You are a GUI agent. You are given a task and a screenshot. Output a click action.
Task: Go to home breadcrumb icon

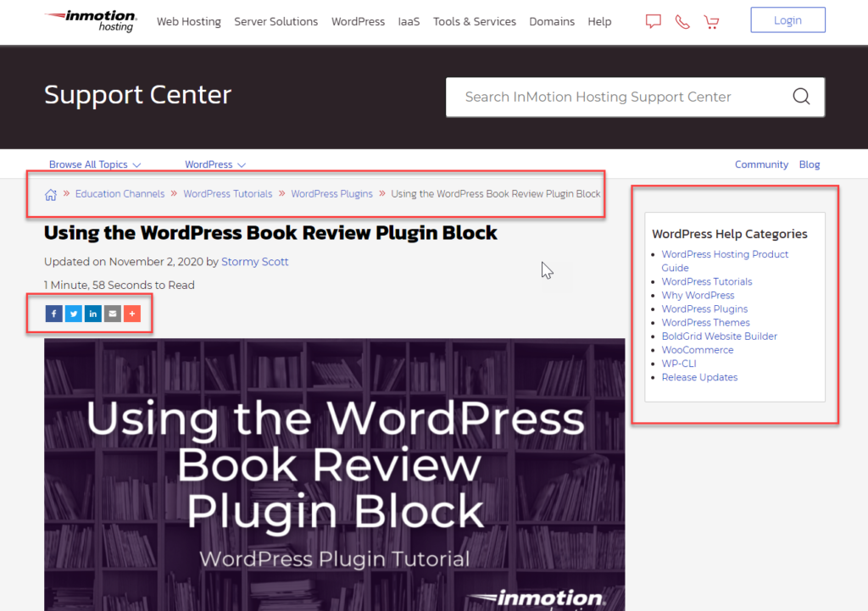pyautogui.click(x=51, y=194)
